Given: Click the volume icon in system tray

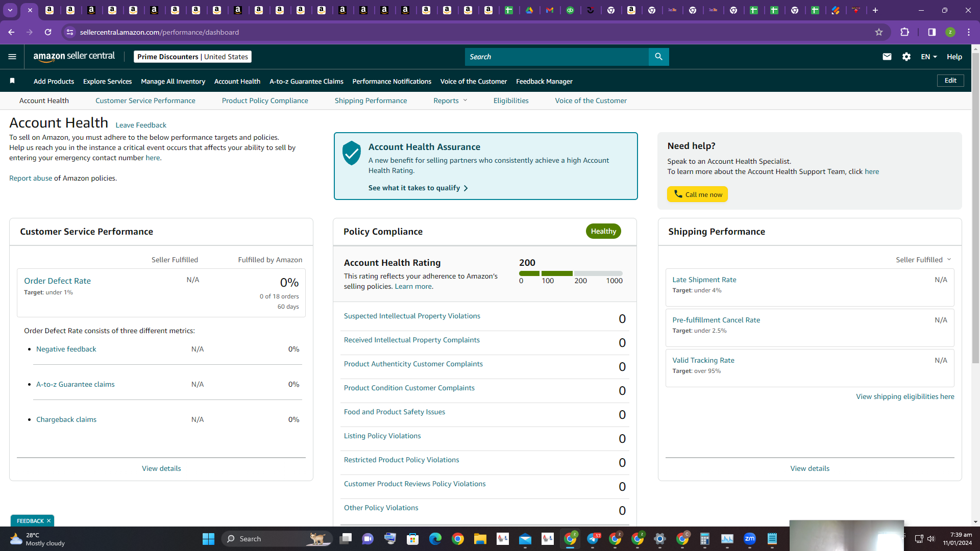Looking at the screenshot, I should 930,539.
